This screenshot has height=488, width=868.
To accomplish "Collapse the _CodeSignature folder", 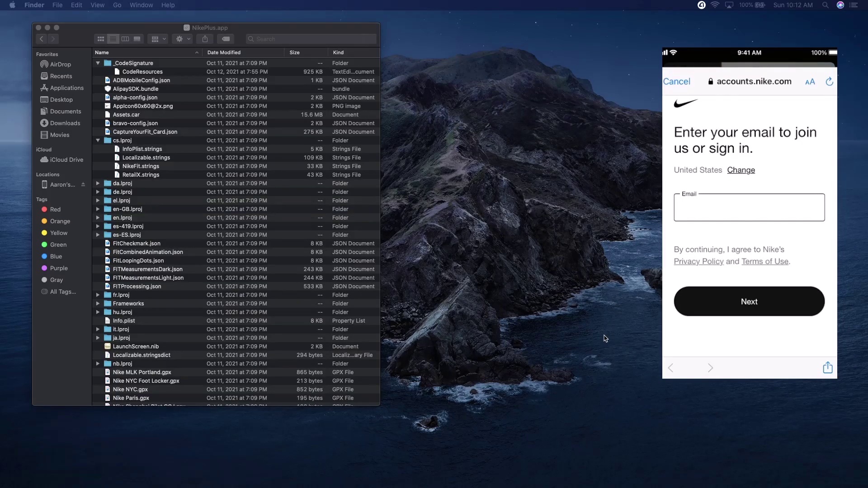I will [x=98, y=63].
